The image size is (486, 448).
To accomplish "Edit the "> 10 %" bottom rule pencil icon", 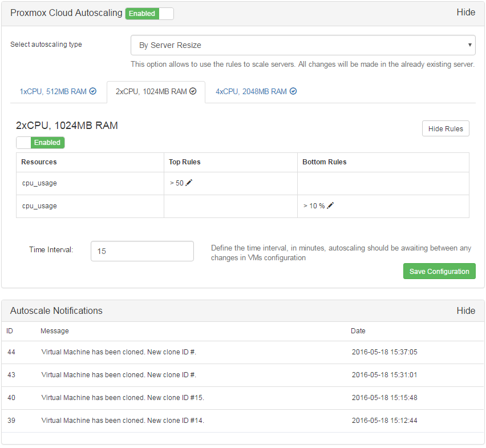I will tap(329, 205).
